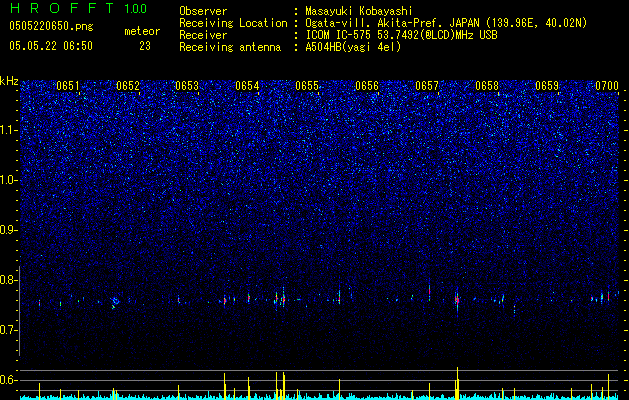Click the kHz axis unit label
This screenshot has height=400, width=629.
click(x=9, y=81)
